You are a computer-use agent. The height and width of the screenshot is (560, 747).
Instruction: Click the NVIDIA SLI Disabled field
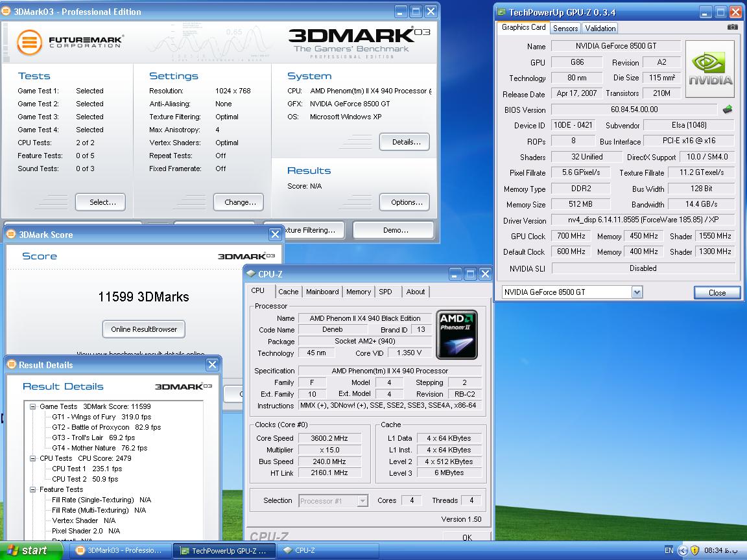coord(643,268)
